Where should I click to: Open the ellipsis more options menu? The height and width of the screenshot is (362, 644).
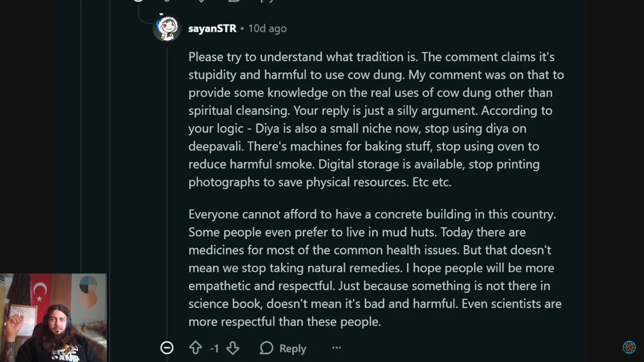tap(337, 348)
